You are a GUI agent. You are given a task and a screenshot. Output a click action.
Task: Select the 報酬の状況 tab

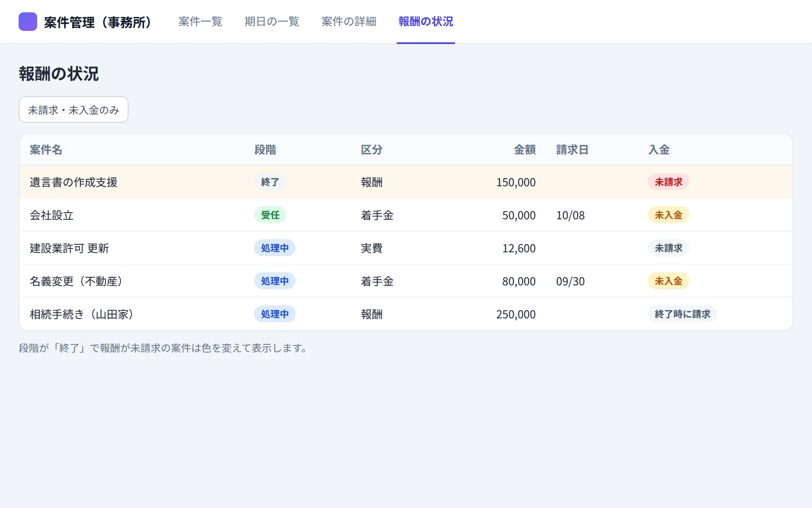pyautogui.click(x=426, y=22)
